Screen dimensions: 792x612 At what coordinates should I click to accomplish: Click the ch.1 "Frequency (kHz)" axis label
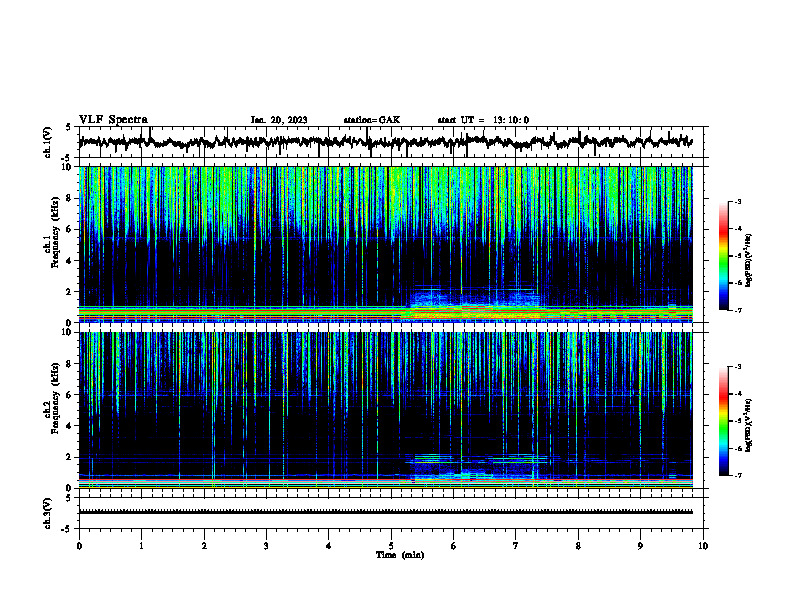pyautogui.click(x=55, y=230)
